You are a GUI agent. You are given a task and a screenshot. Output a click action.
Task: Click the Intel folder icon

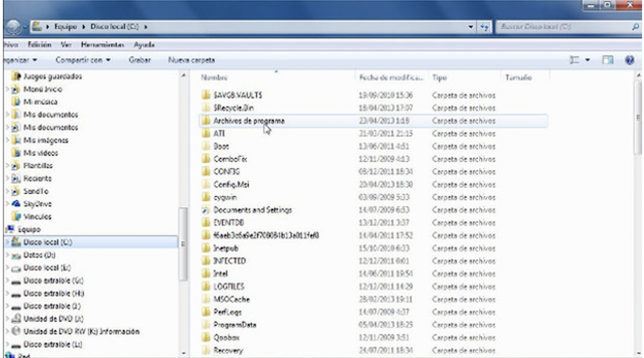(x=205, y=274)
